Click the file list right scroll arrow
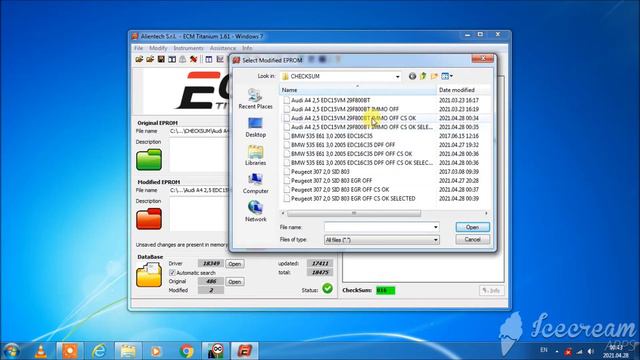640x360 pixels. pos(486,213)
